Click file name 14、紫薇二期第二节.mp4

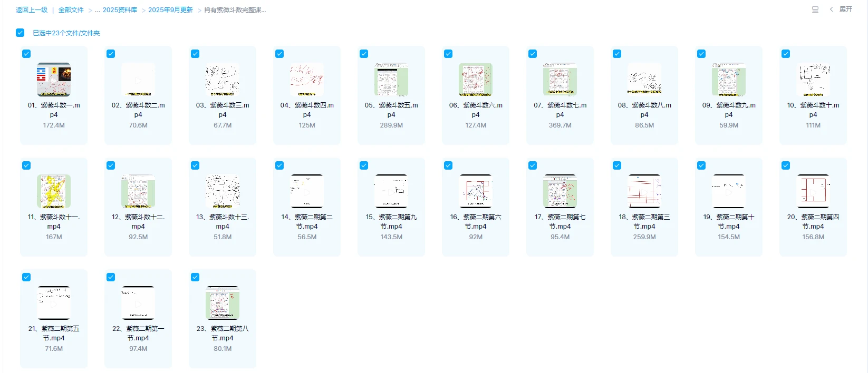pos(307,221)
